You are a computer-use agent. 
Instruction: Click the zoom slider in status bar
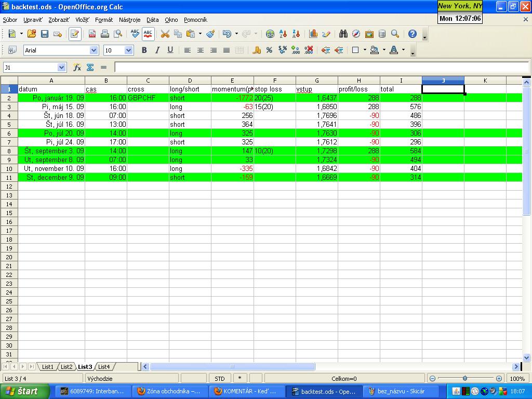[x=464, y=378]
